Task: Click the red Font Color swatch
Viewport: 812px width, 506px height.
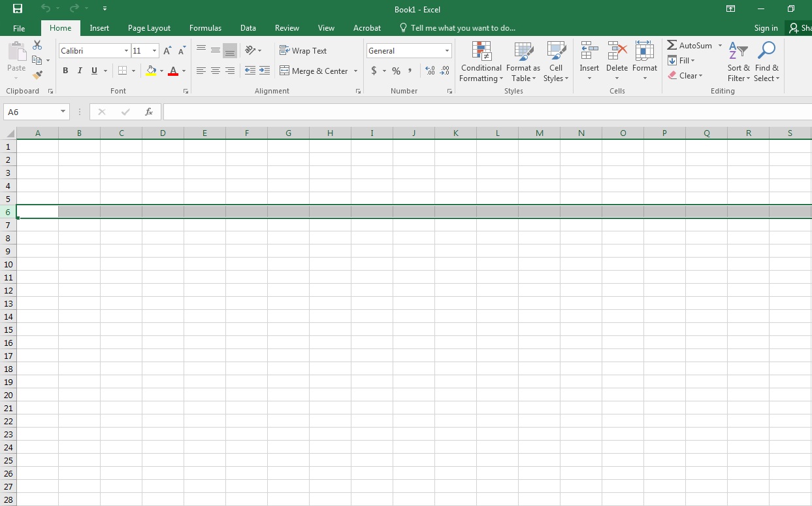Action: pyautogui.click(x=174, y=71)
